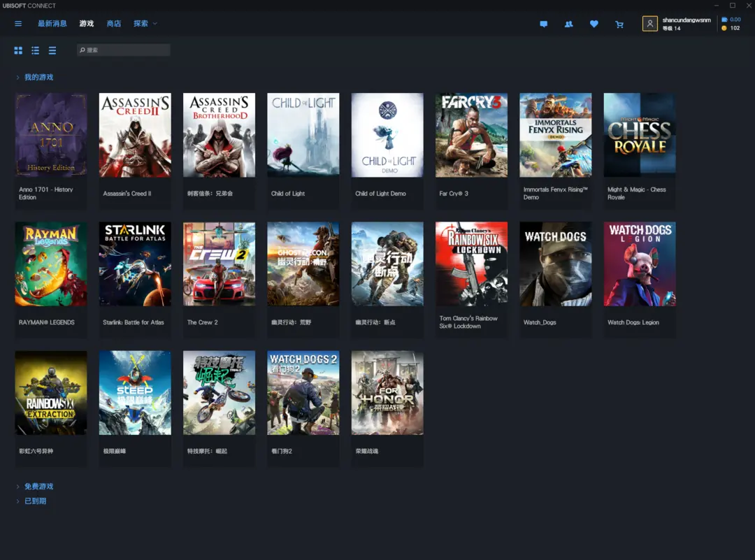755x560 pixels.
Task: Click the username shancundangwsnm
Action: coord(686,20)
